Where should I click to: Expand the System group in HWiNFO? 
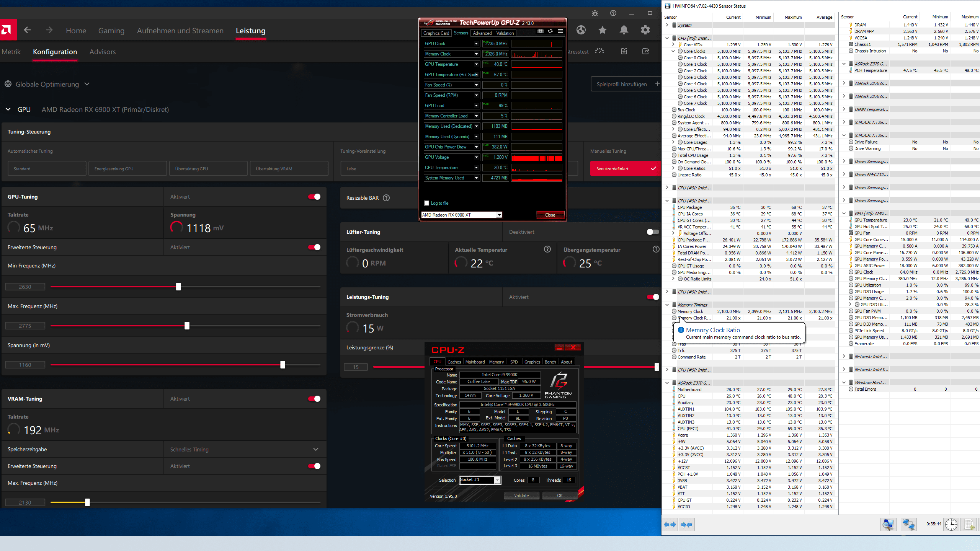tap(667, 25)
